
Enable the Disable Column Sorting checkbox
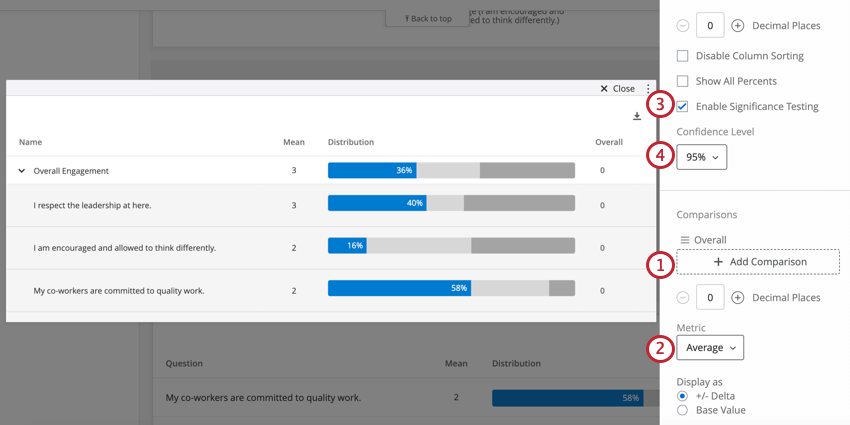coord(683,56)
